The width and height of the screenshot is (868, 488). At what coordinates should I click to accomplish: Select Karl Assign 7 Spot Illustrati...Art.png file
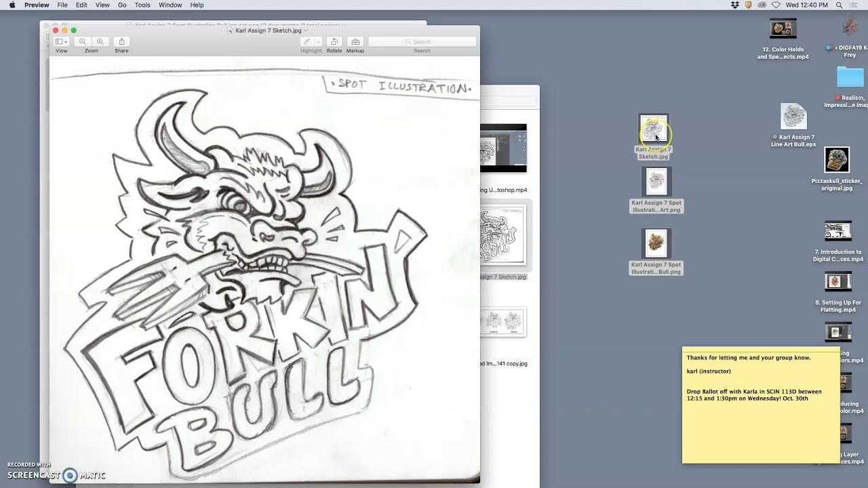[x=656, y=191]
